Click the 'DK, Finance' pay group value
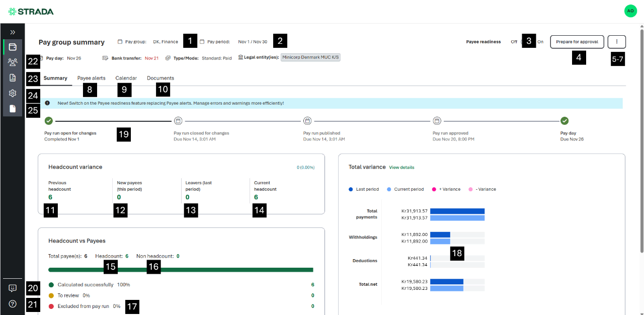The height and width of the screenshot is (315, 644). tap(166, 42)
